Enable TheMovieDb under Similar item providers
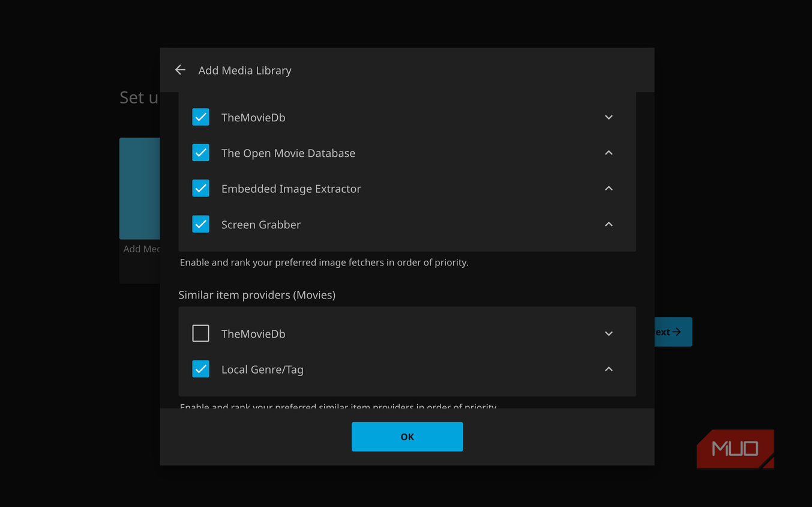Viewport: 812px width, 507px height. [x=200, y=333]
